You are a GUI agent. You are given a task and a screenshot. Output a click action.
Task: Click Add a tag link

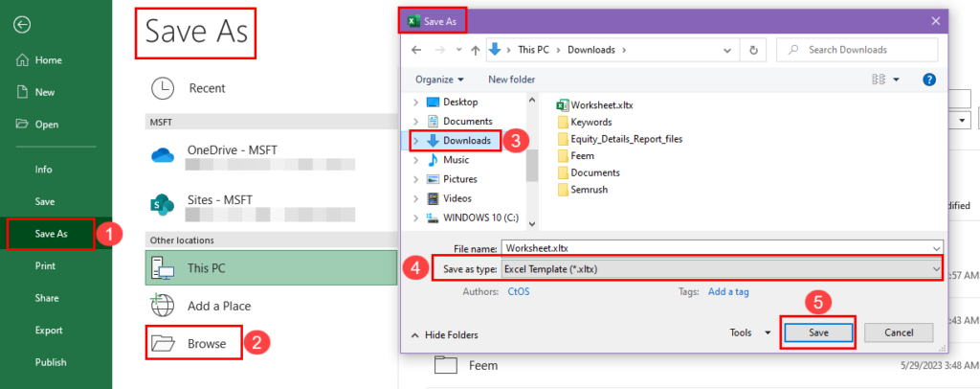[728, 291]
